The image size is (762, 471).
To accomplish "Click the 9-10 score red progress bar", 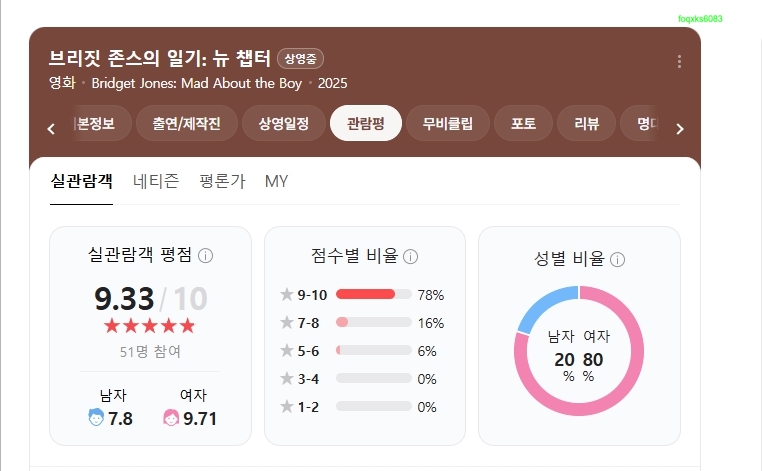I will point(365,294).
